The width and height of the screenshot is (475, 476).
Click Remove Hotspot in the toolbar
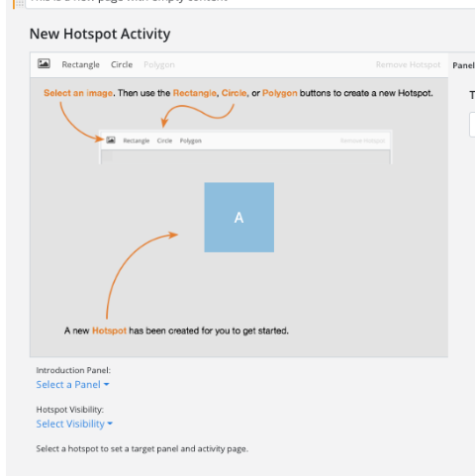point(408,64)
